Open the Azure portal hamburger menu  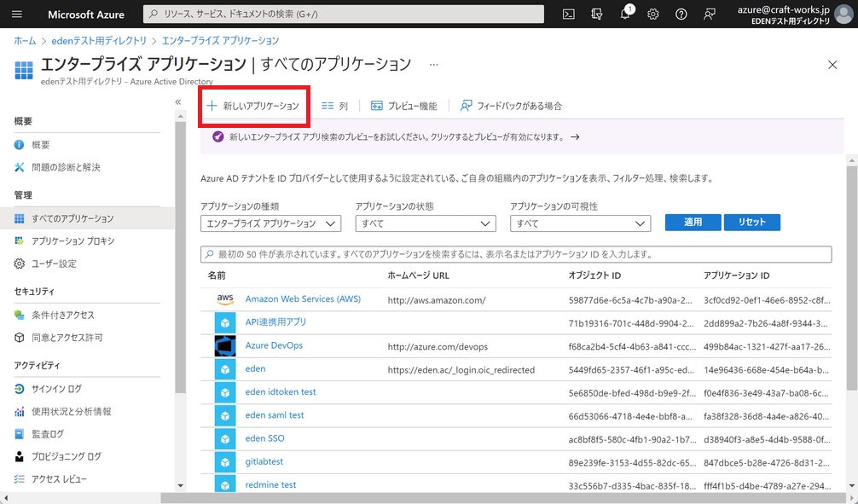[17, 14]
